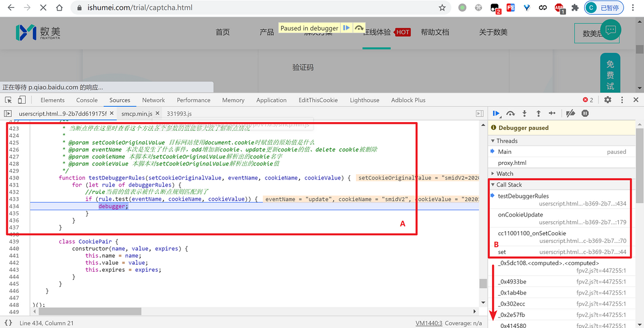
Task: Expand the Watch section
Action: 502,174
